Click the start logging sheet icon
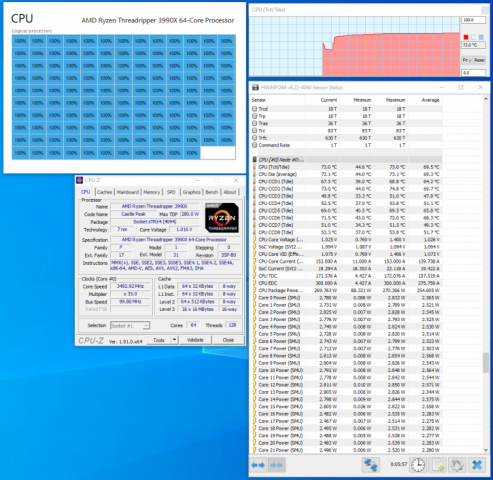 [438, 465]
